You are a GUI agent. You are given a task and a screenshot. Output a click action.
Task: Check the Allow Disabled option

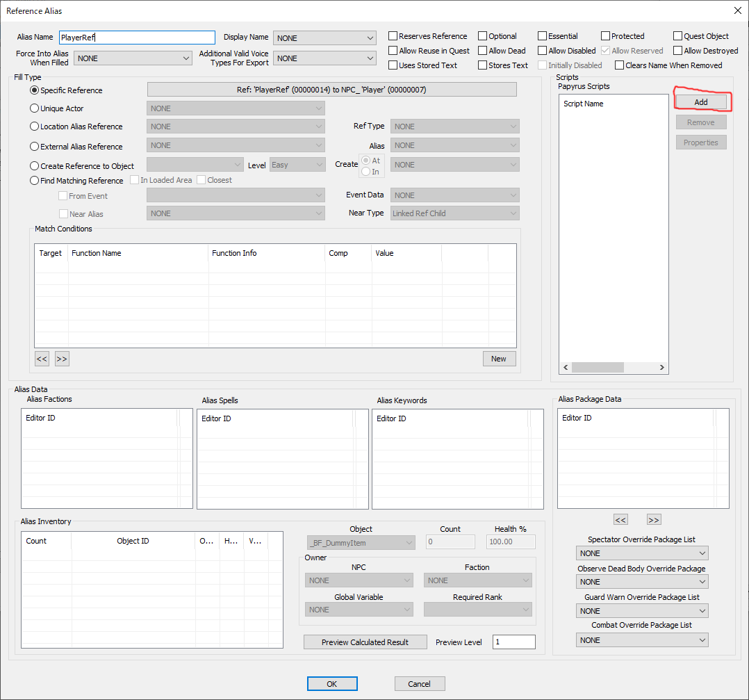coord(542,51)
